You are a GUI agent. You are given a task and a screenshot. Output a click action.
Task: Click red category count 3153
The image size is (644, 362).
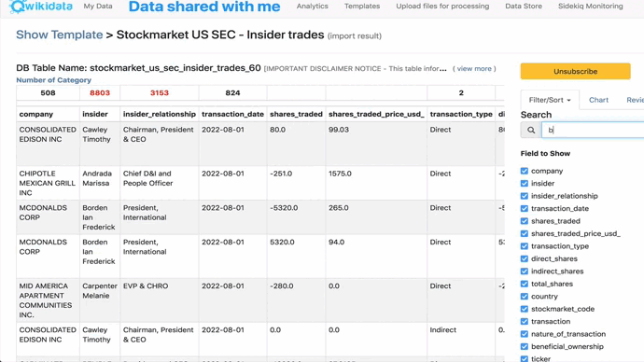tap(160, 93)
